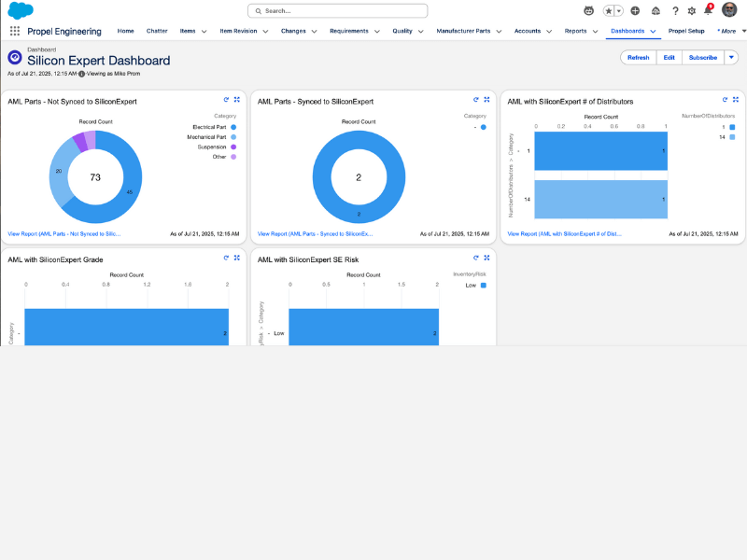Click the Suspension legend color dot
This screenshot has height=560, width=747.
233,147
